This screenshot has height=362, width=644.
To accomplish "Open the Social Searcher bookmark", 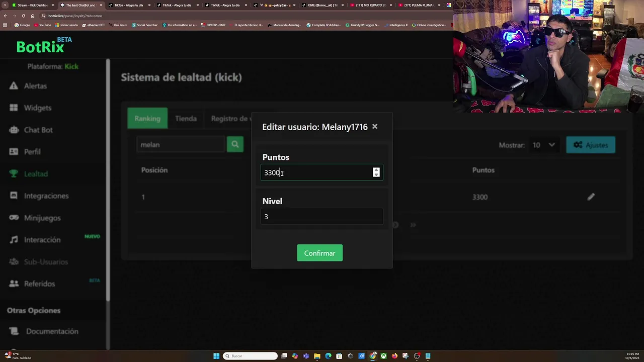I will coord(145,25).
